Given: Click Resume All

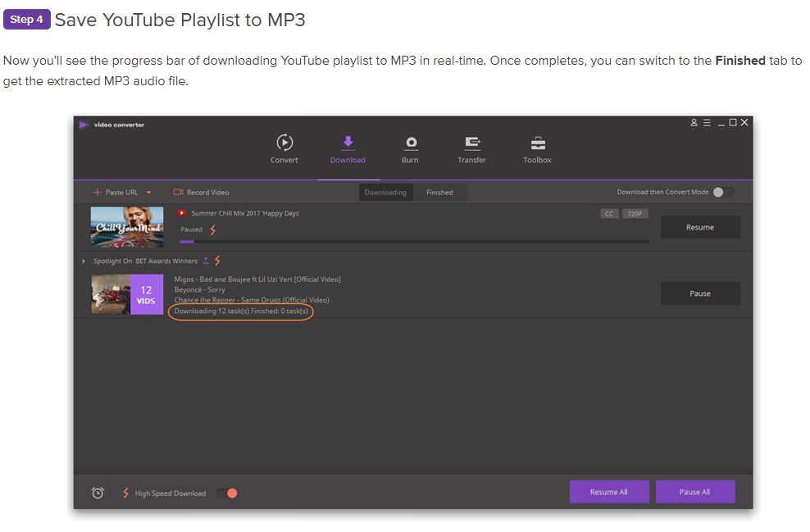Looking at the screenshot, I should click(x=610, y=492).
